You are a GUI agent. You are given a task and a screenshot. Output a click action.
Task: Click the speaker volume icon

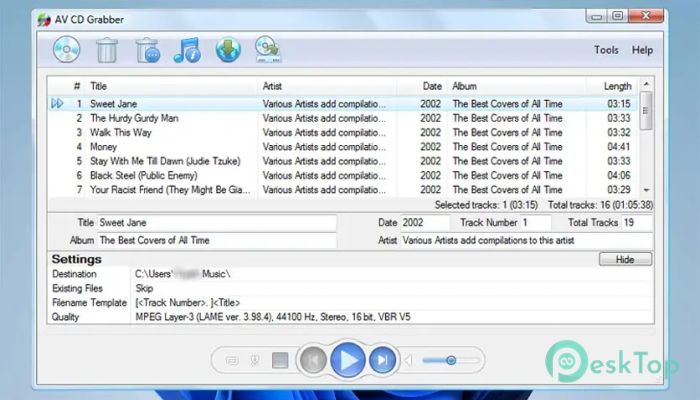tap(408, 360)
